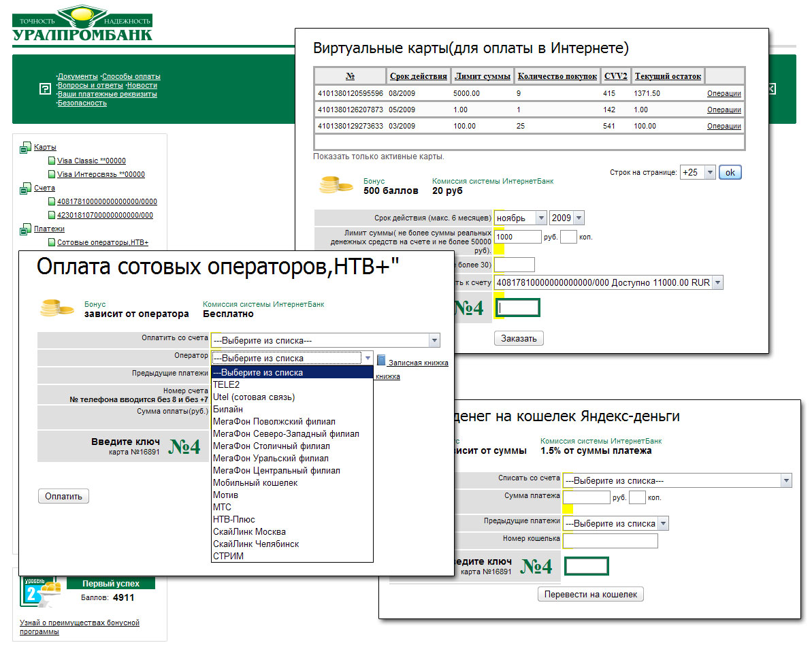Image resolution: width=812 pixels, height=645 pixels.
Task: Open Операции for card 4101380126207873
Action: [724, 110]
